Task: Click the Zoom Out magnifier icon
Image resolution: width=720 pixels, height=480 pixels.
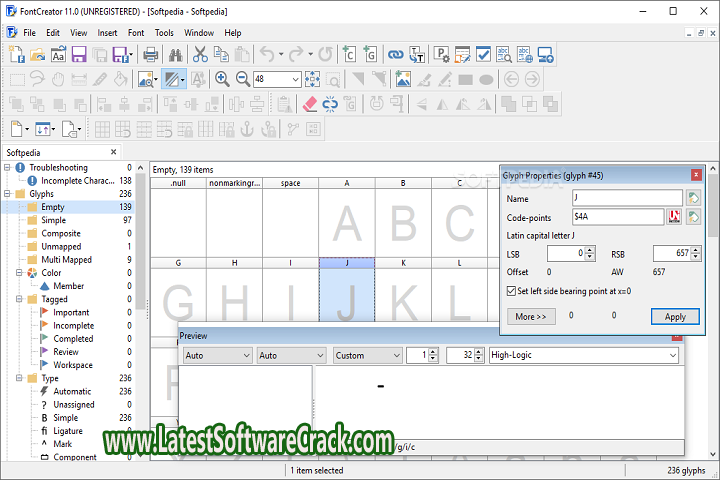Action: pos(242,79)
